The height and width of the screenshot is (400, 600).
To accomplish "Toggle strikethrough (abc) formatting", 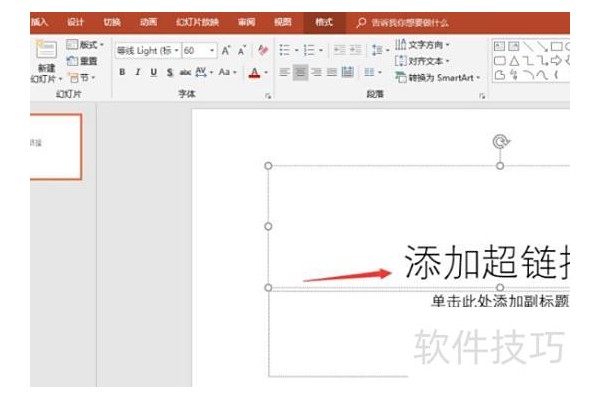I will [185, 72].
